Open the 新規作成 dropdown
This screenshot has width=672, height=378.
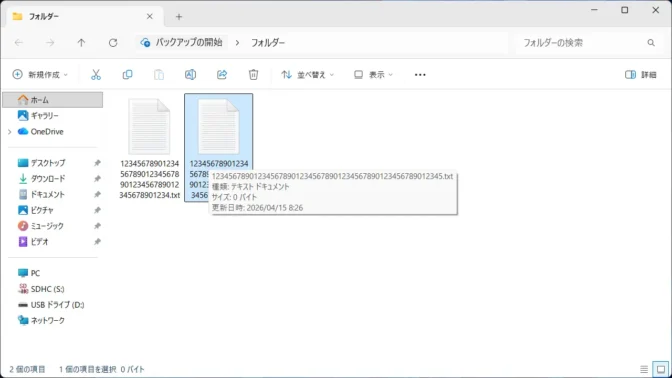click(40, 75)
